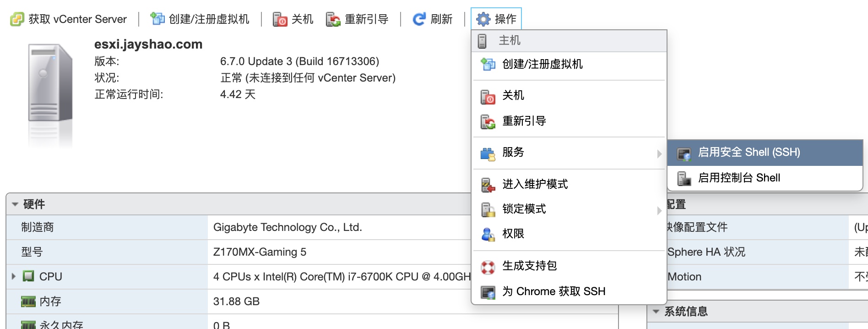Click the 权限 permissions icon
The height and width of the screenshot is (329, 868).
tap(488, 234)
